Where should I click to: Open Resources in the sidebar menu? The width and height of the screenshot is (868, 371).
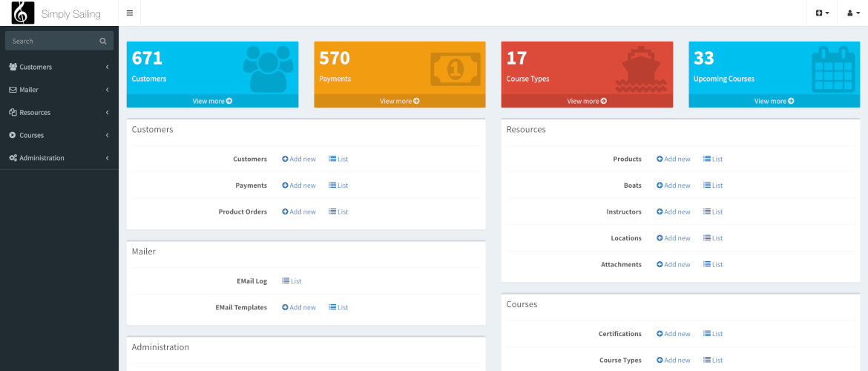tap(59, 112)
